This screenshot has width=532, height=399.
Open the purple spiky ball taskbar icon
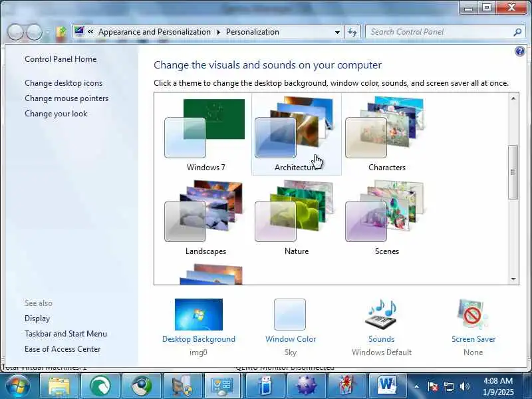coord(306,386)
